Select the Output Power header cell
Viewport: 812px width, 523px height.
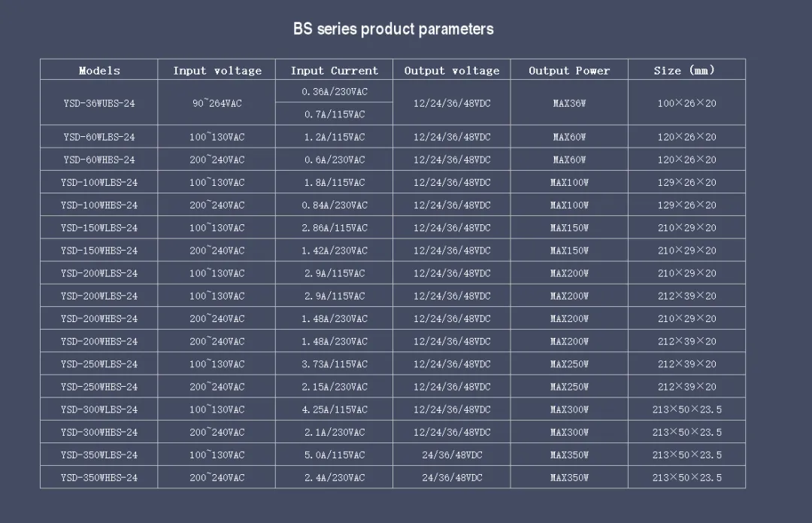tap(569, 70)
